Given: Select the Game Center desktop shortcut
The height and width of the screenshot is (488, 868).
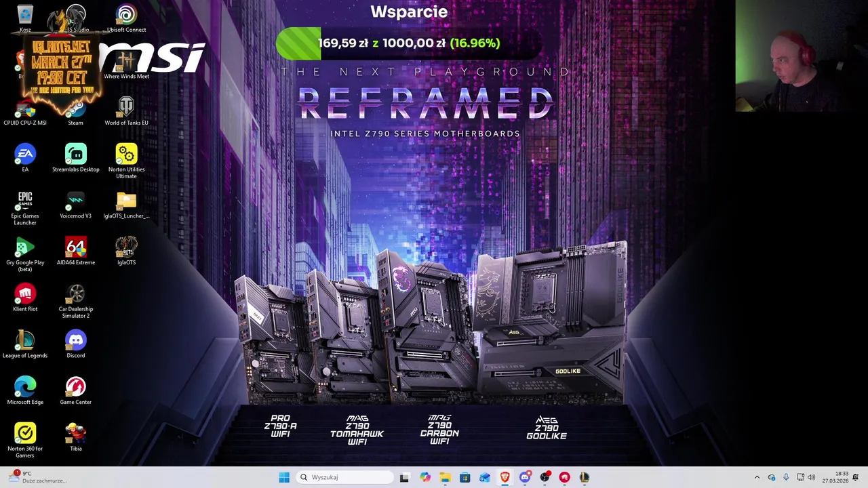Looking at the screenshot, I should (75, 391).
